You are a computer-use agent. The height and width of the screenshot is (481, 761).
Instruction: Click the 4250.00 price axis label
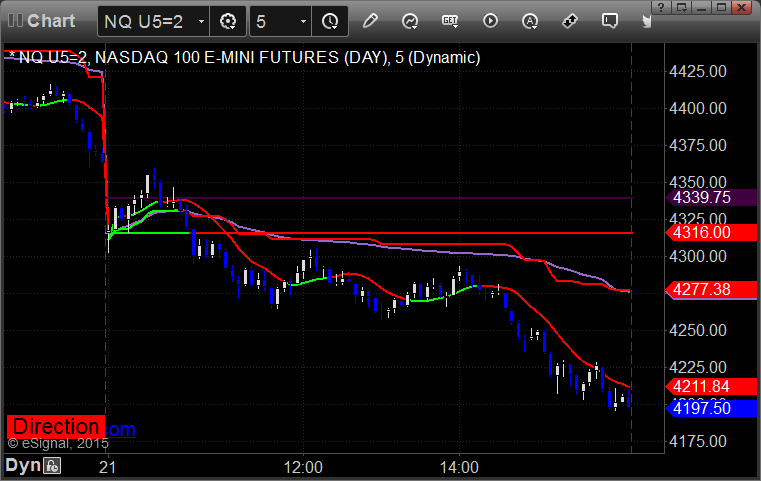(x=697, y=331)
